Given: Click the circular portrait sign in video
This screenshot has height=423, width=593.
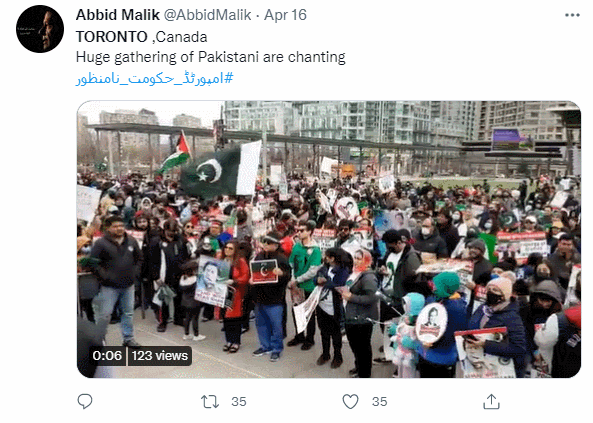Looking at the screenshot, I should 432,323.
